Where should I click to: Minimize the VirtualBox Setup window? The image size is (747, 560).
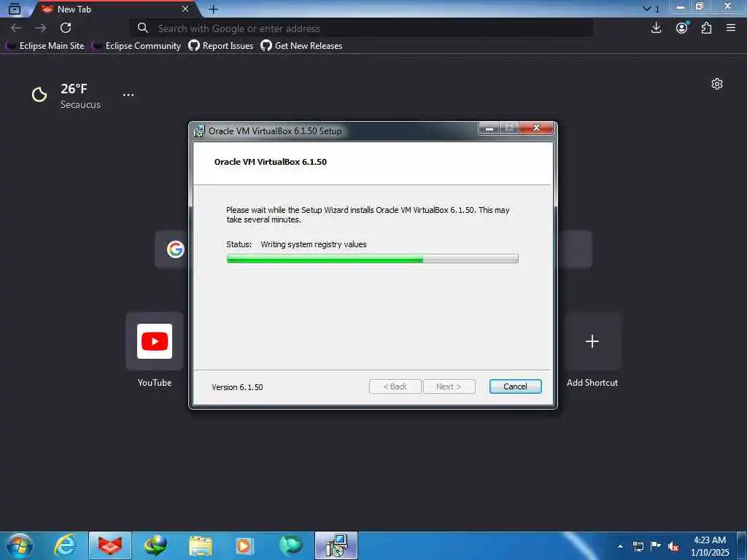coord(489,128)
